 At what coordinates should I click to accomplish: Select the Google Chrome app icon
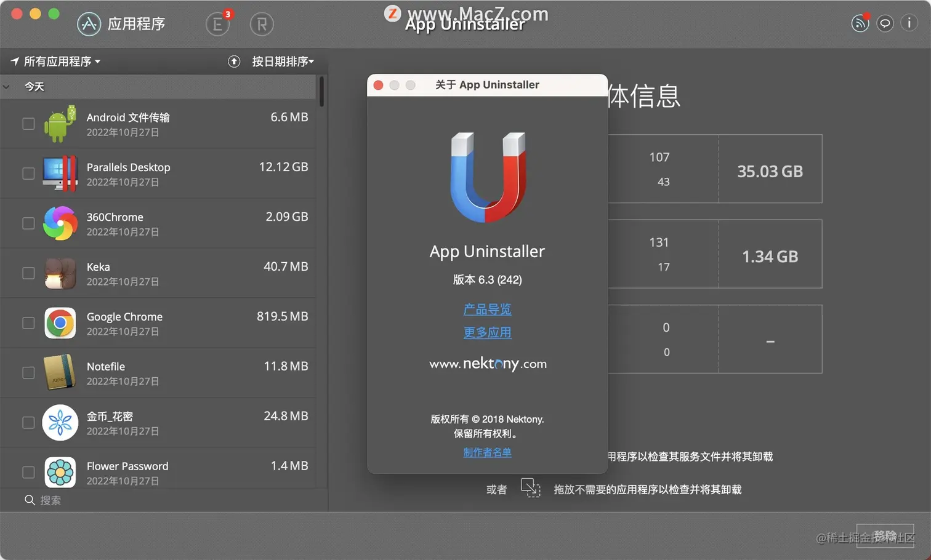[x=60, y=323]
